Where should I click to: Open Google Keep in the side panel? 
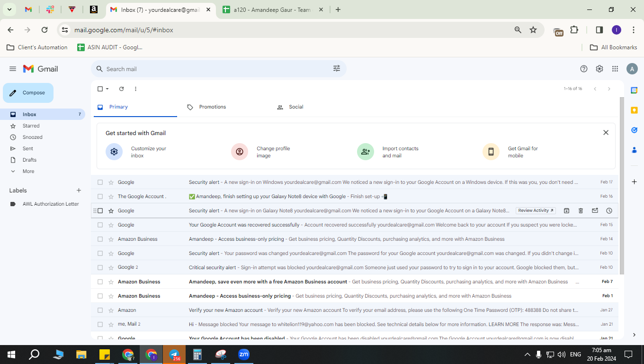[x=634, y=110]
